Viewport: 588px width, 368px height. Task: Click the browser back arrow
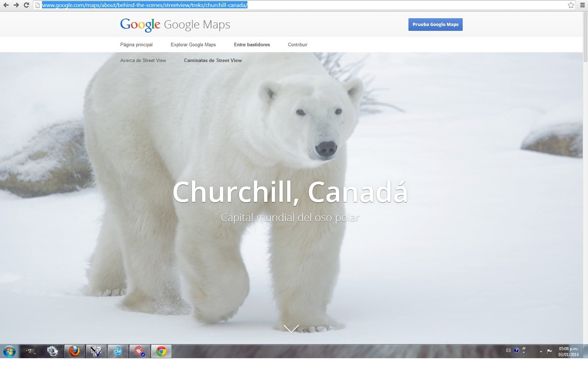click(6, 5)
